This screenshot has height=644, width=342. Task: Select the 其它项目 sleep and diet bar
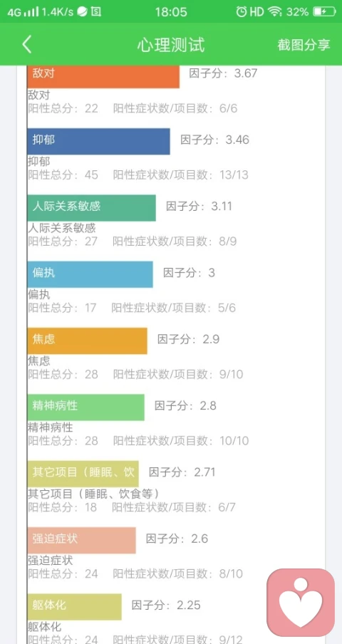[x=83, y=474]
